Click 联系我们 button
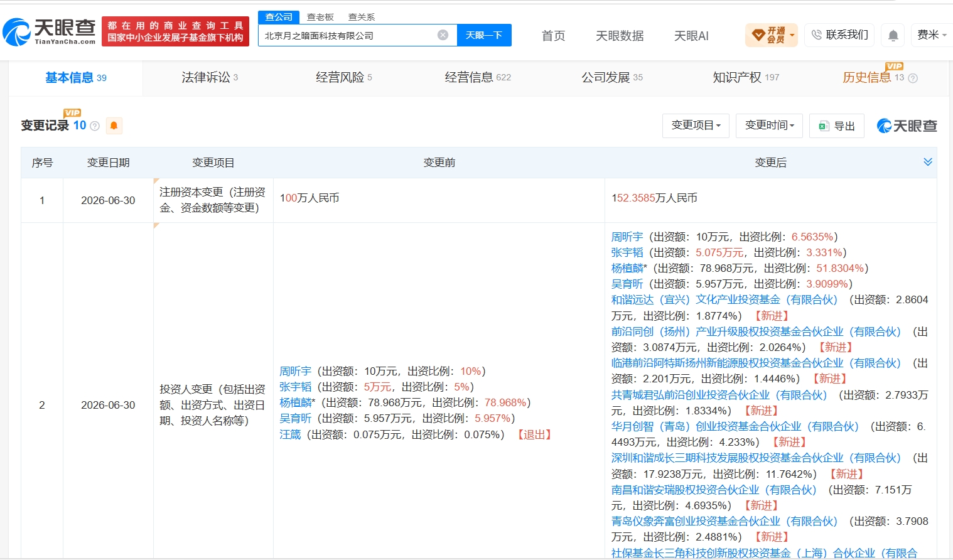This screenshot has width=953, height=560. click(839, 35)
